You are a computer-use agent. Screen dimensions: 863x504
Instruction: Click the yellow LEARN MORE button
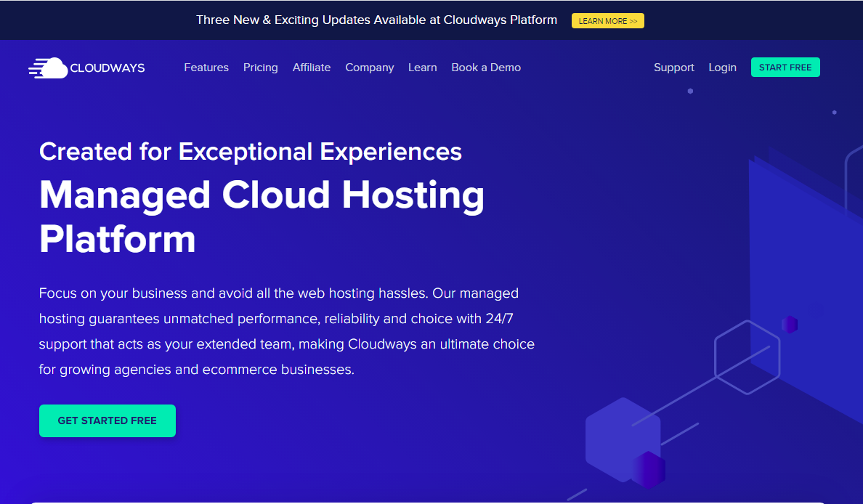click(607, 21)
